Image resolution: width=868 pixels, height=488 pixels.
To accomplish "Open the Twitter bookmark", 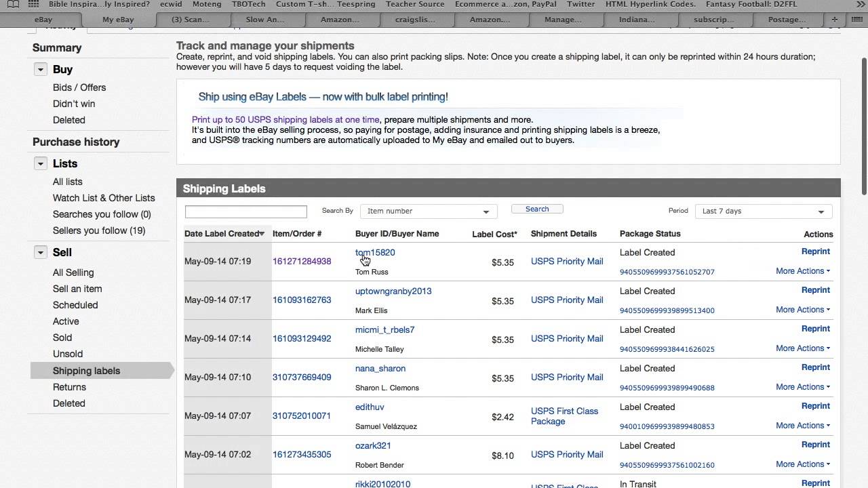I will [580, 4].
